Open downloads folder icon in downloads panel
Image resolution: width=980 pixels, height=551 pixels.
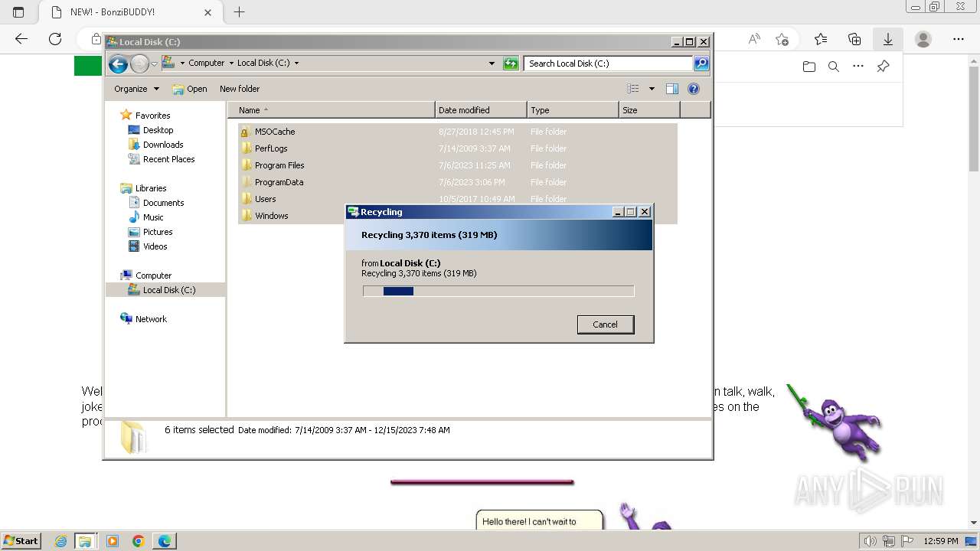(809, 67)
